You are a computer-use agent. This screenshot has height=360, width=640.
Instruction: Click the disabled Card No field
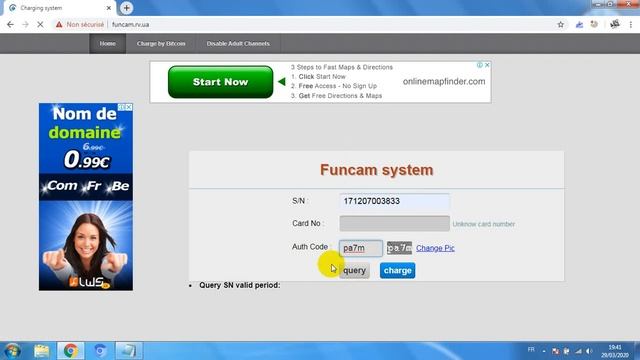point(394,224)
